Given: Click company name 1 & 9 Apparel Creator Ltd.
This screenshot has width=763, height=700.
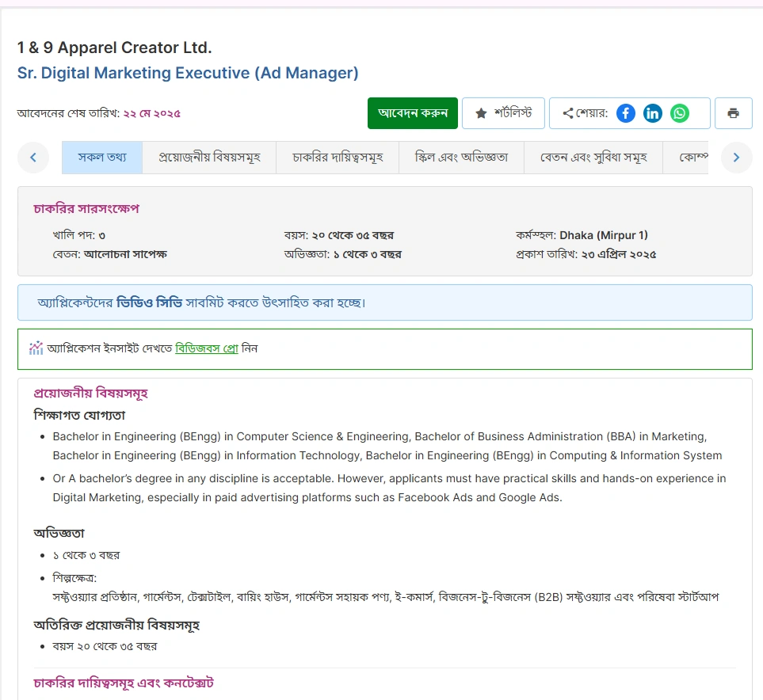Looking at the screenshot, I should (114, 48).
